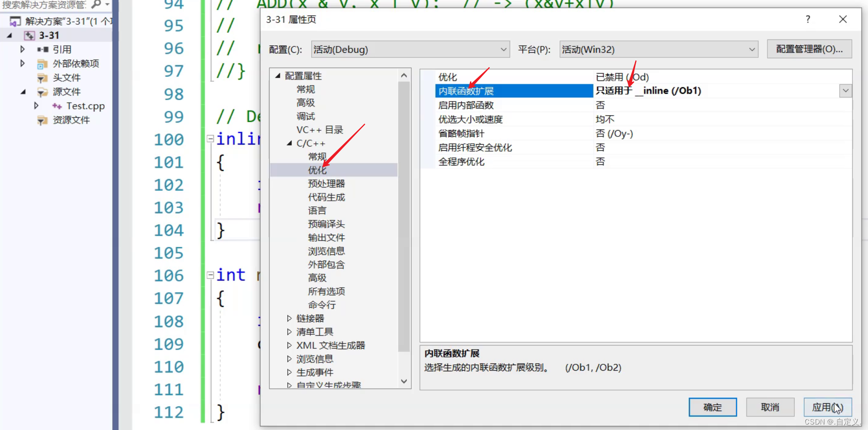Click the 引用 references icon
Screen dimensions: 868x430
coord(43,49)
